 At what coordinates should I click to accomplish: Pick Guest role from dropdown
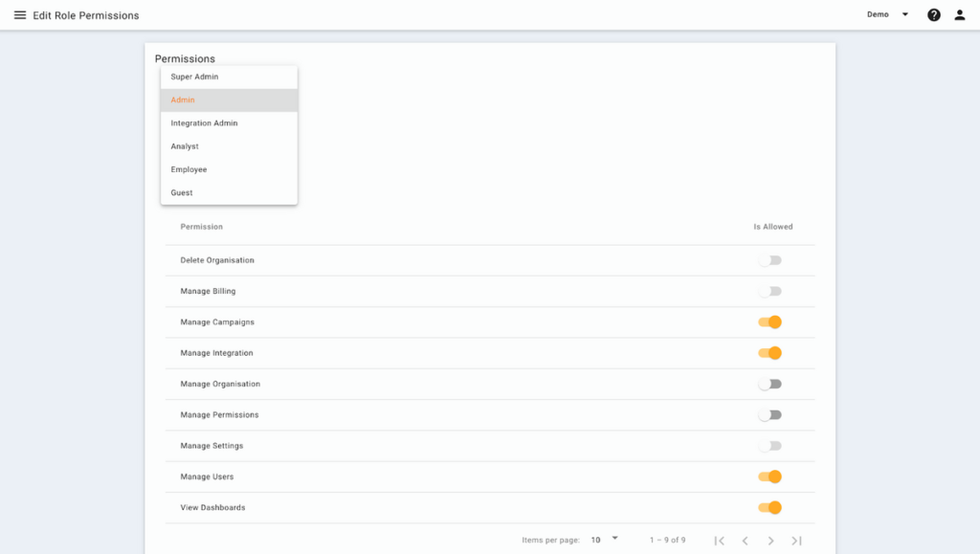coord(229,192)
